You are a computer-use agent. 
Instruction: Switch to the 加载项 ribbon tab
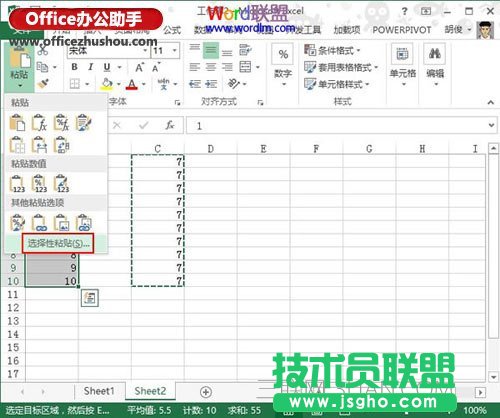347,30
